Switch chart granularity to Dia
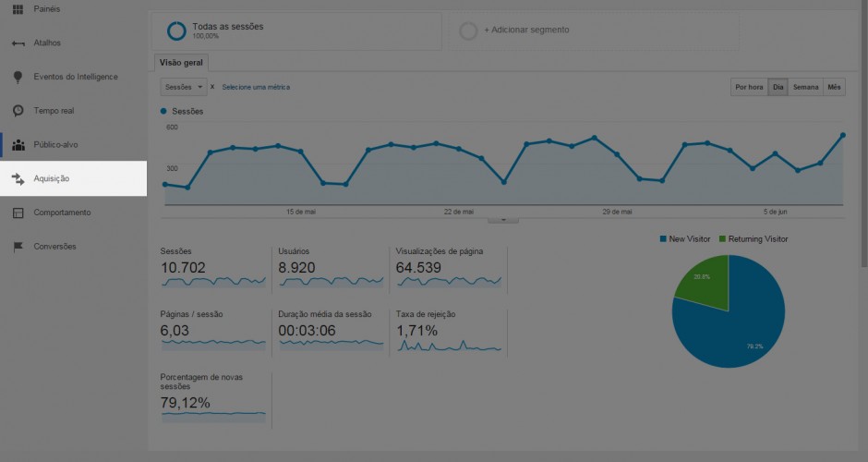Image resolution: width=868 pixels, height=462 pixels. [778, 87]
